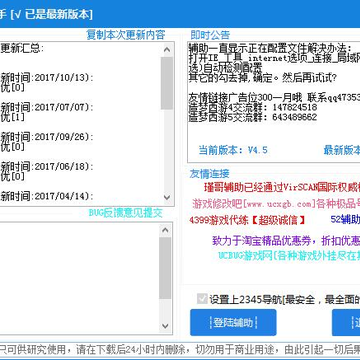This screenshot has width=360, height=360.
Task: Click the update log scrollbar down arrow
Action: pos(167,197)
